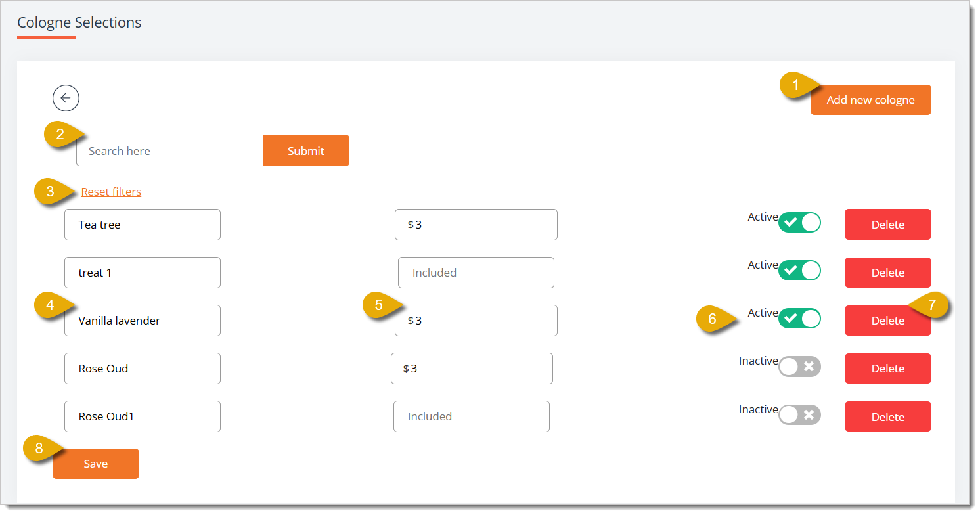980x515 pixels.
Task: Select the treat 1 name field
Action: (143, 273)
